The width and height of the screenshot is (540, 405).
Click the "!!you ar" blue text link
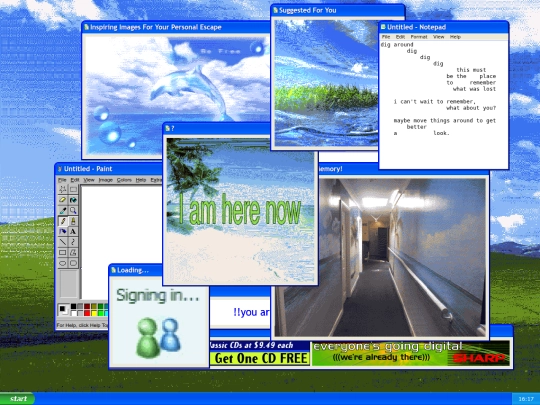[x=251, y=312]
